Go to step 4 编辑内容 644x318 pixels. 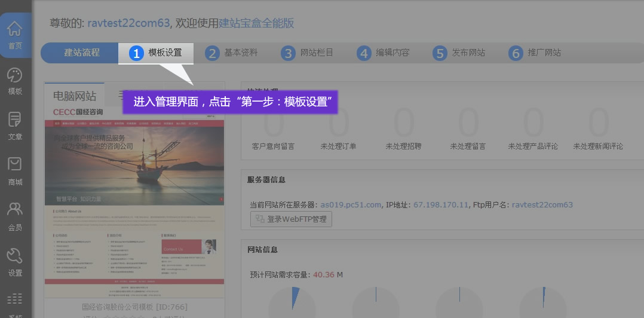tap(384, 53)
